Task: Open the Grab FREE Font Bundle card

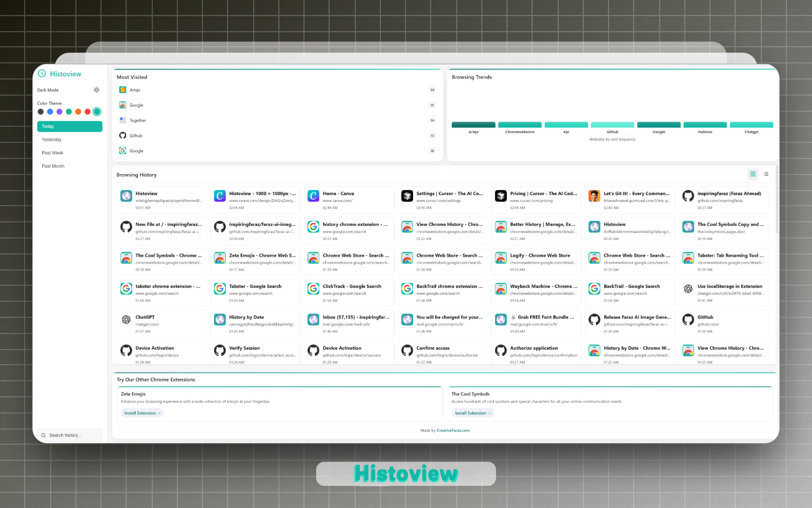Action: (x=536, y=323)
